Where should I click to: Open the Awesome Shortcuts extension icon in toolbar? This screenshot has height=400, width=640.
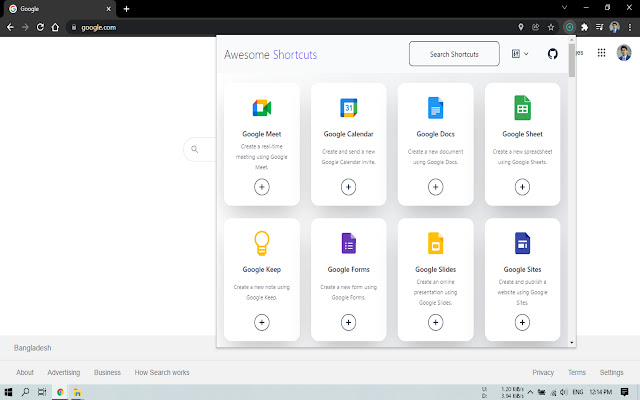coord(569,27)
